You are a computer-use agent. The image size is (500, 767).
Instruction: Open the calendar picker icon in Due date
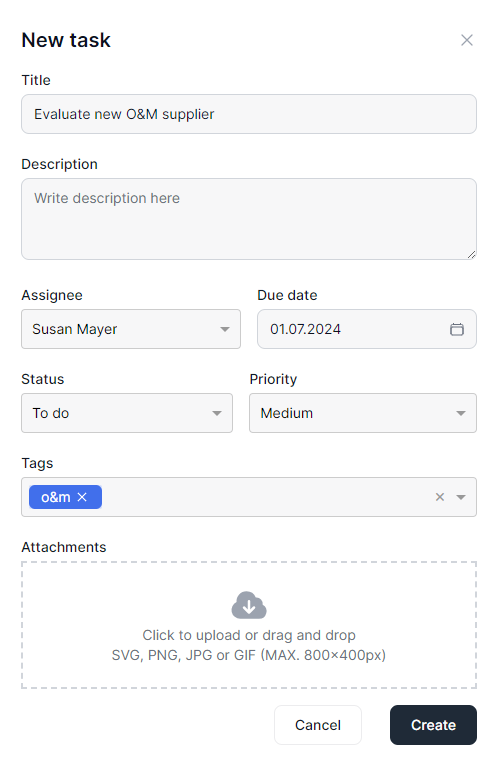[x=456, y=329]
